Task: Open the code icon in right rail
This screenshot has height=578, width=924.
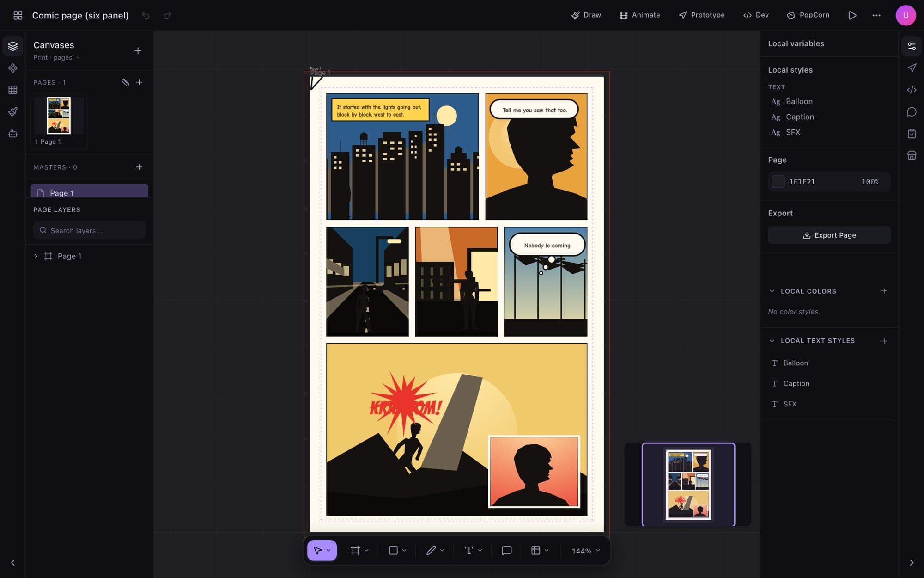Action: [912, 90]
